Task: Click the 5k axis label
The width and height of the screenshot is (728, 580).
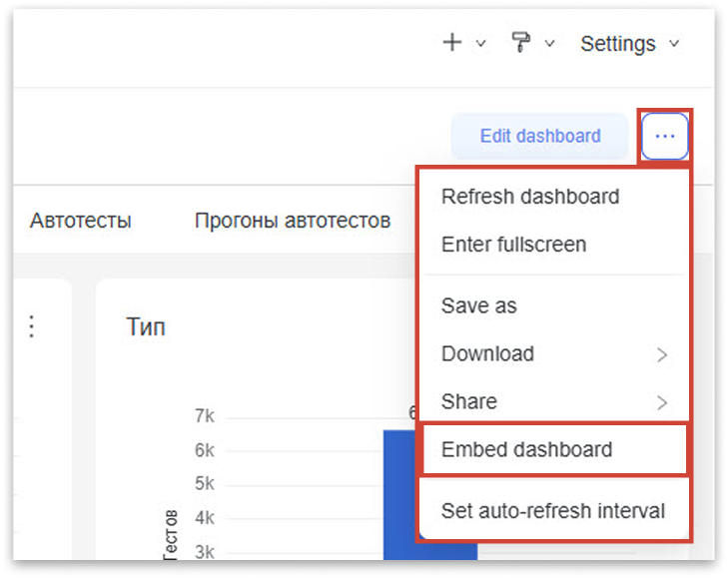Action: tap(205, 483)
